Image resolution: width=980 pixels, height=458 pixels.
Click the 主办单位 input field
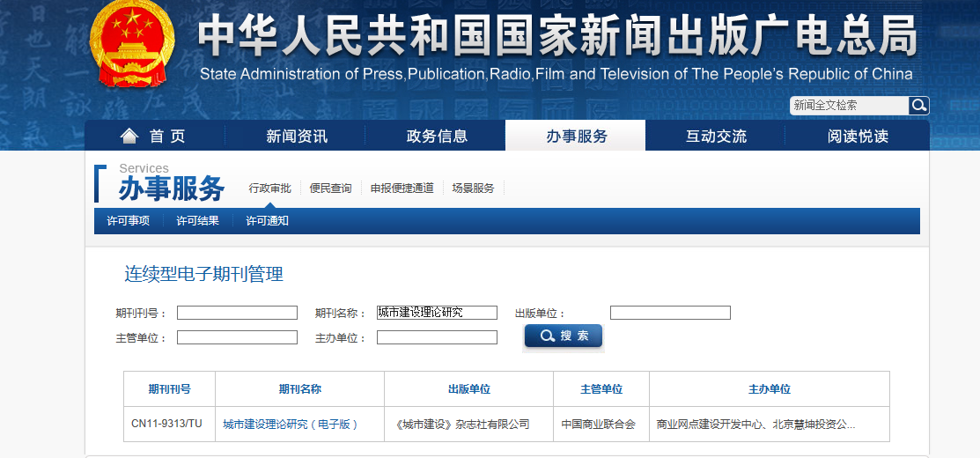pos(437,337)
